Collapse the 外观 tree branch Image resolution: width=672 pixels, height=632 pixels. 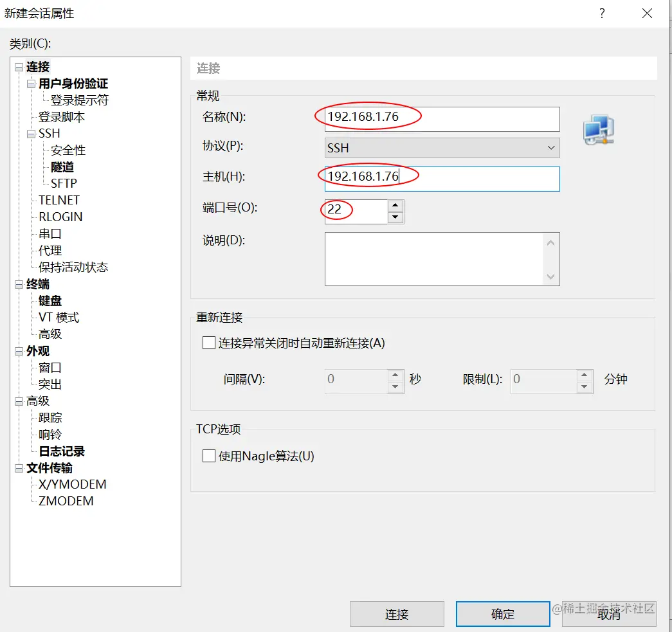pyautogui.click(x=18, y=350)
